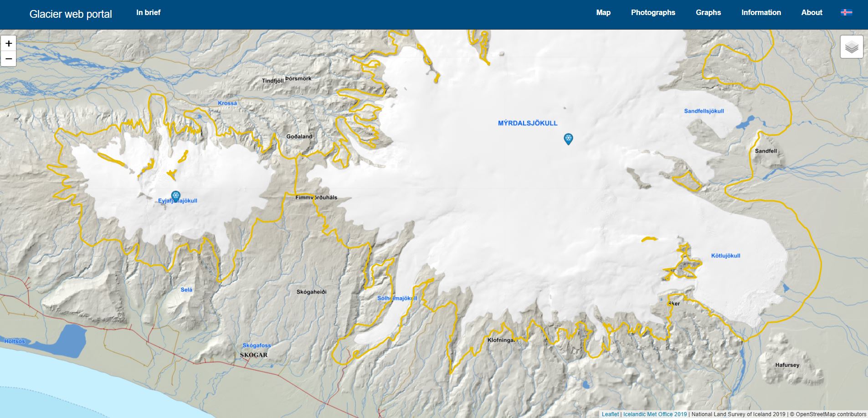
Task: Switch language using the Icelandic flag
Action: [846, 13]
